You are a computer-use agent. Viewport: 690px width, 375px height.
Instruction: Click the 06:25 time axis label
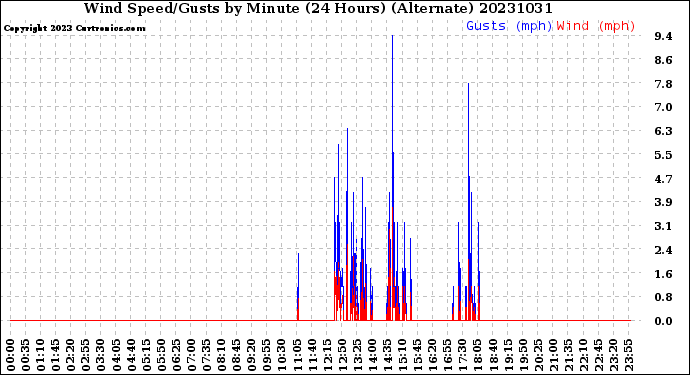[176, 354]
